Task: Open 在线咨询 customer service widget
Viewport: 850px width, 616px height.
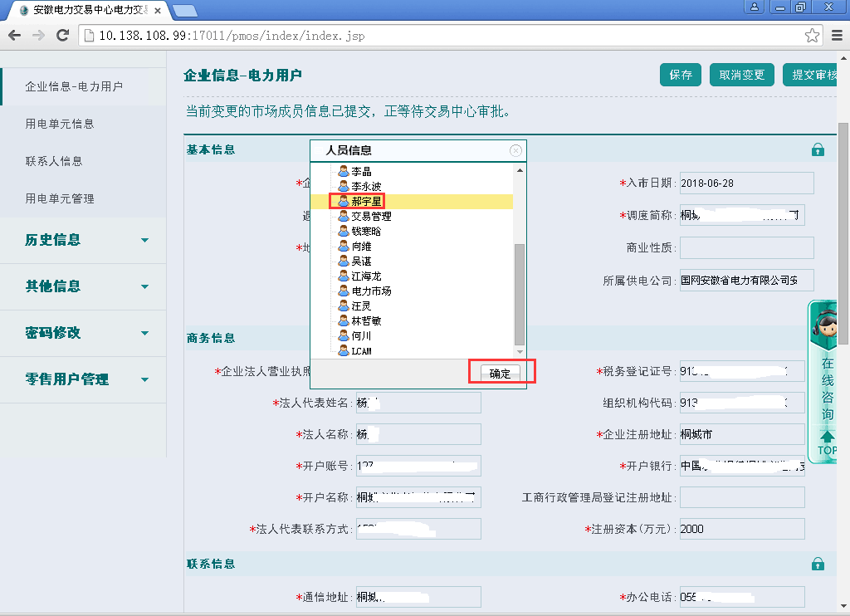Action: 827,365
